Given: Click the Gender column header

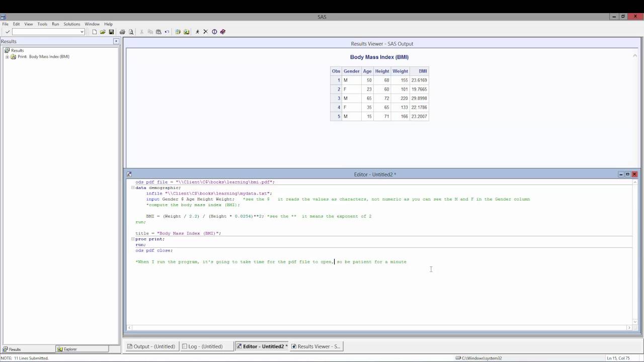Looking at the screenshot, I should point(352,71).
